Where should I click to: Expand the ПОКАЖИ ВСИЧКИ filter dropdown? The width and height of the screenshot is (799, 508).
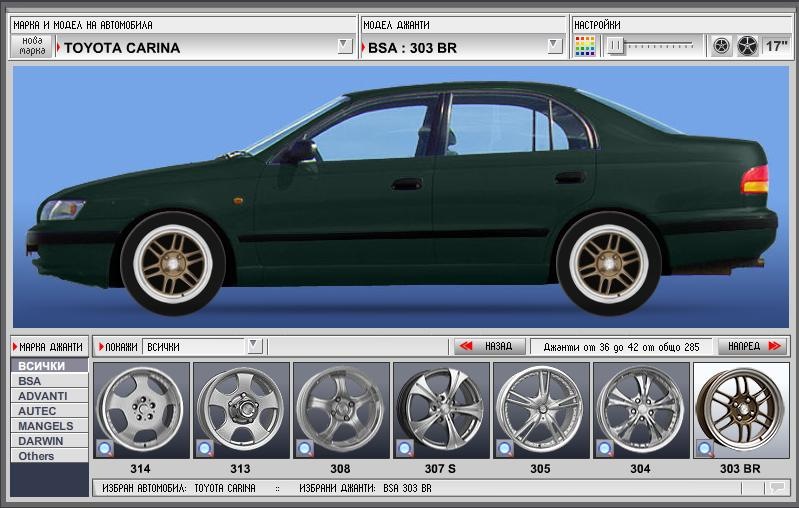tap(254, 346)
